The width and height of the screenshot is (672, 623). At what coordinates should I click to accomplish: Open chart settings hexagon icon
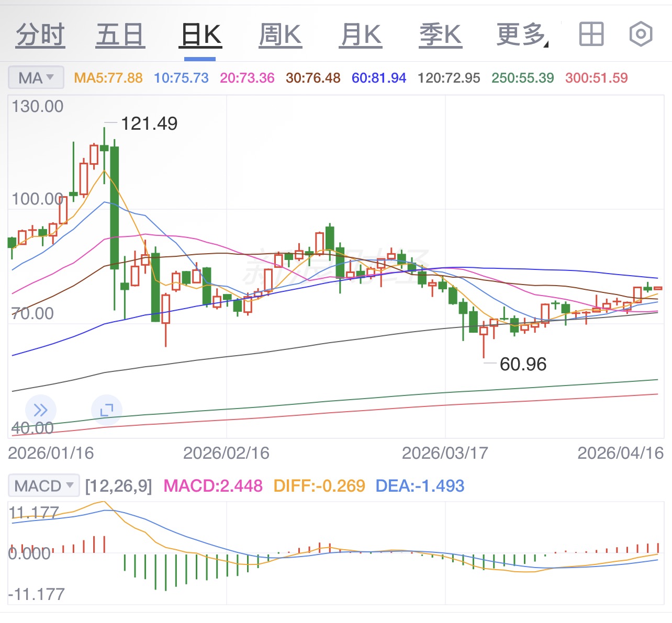(640, 35)
